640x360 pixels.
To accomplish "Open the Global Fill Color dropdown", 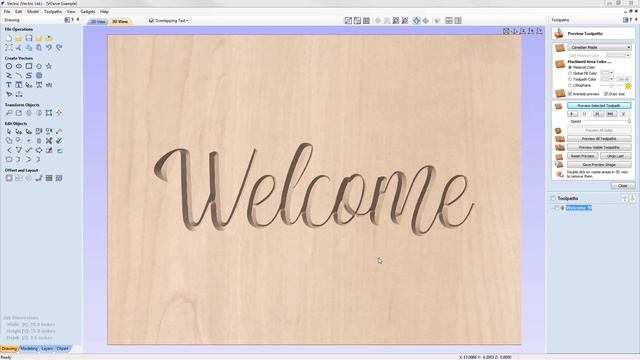I will pos(607,73).
